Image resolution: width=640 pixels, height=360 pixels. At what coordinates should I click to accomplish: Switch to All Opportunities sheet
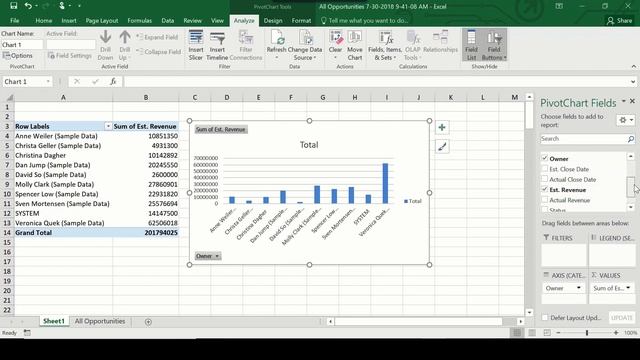click(x=100, y=321)
